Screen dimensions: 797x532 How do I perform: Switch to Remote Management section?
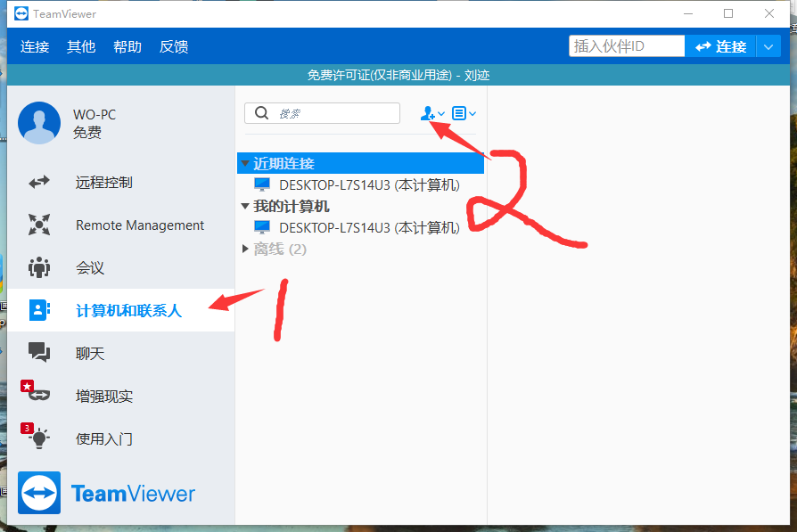coord(121,225)
